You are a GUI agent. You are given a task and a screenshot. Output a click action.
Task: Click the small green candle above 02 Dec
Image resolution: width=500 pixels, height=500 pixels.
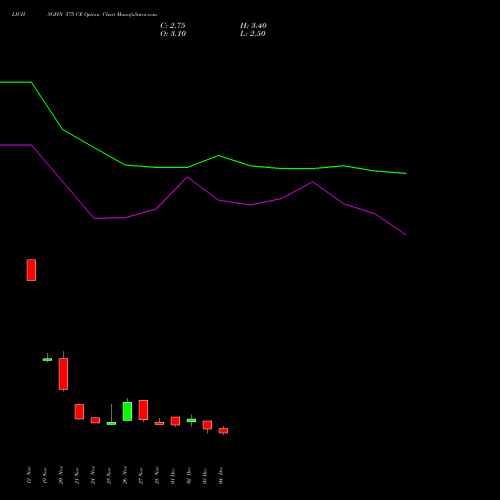[191, 420]
